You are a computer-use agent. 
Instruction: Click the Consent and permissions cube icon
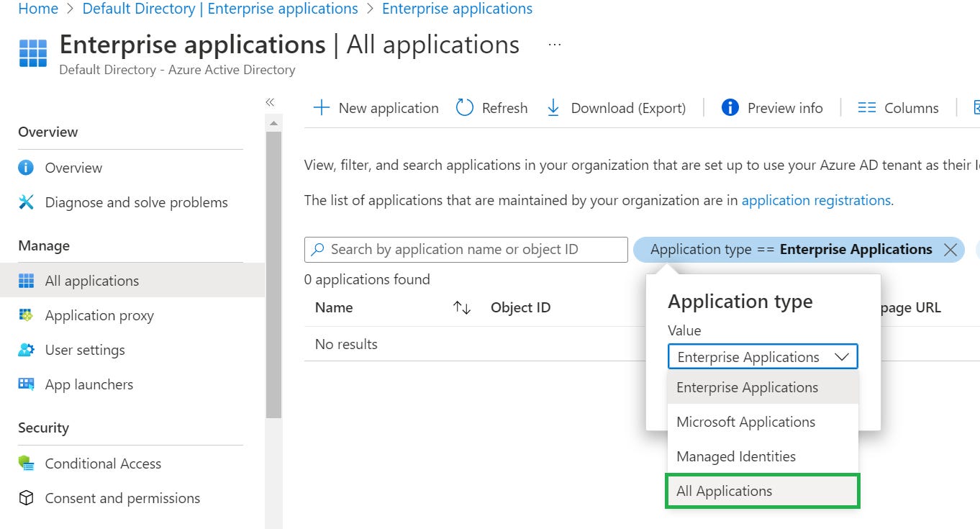pos(26,498)
